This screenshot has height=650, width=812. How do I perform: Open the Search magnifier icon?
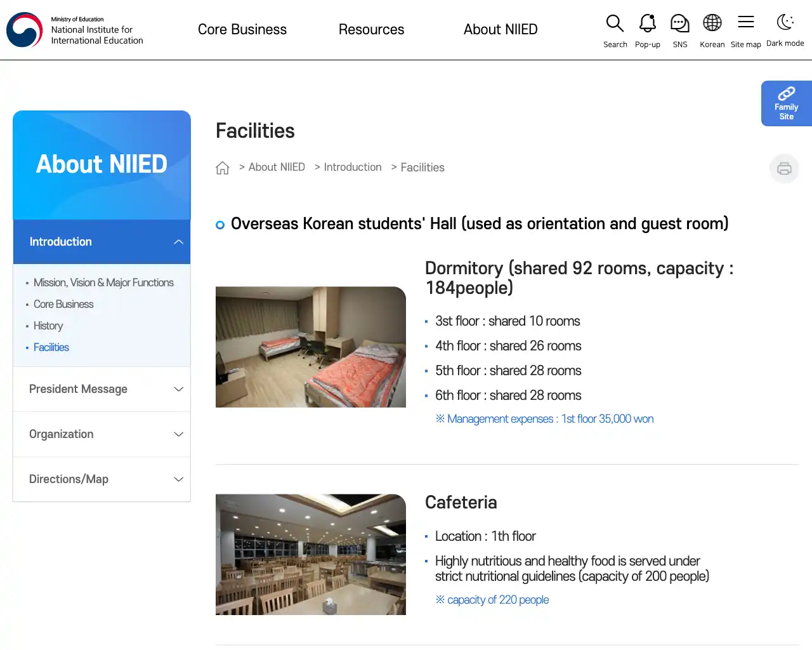pyautogui.click(x=615, y=24)
